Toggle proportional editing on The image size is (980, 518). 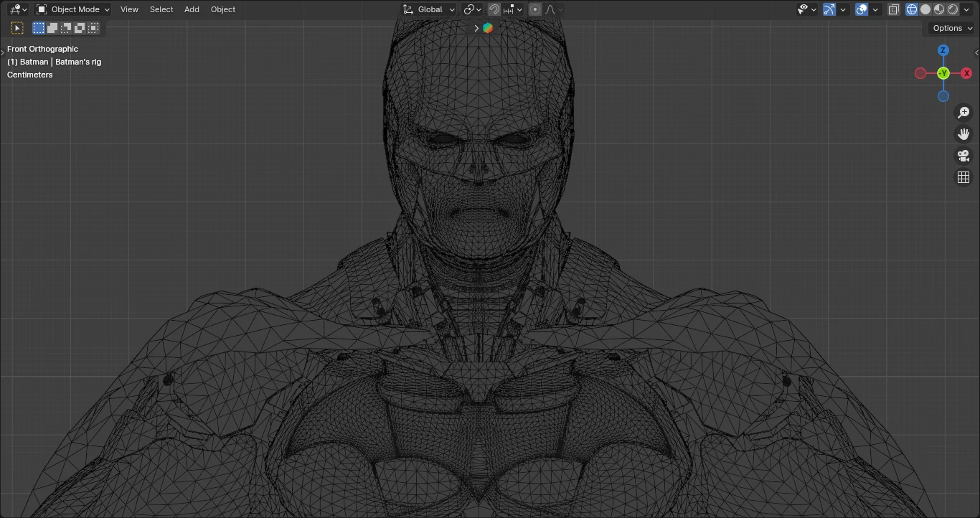(x=535, y=9)
